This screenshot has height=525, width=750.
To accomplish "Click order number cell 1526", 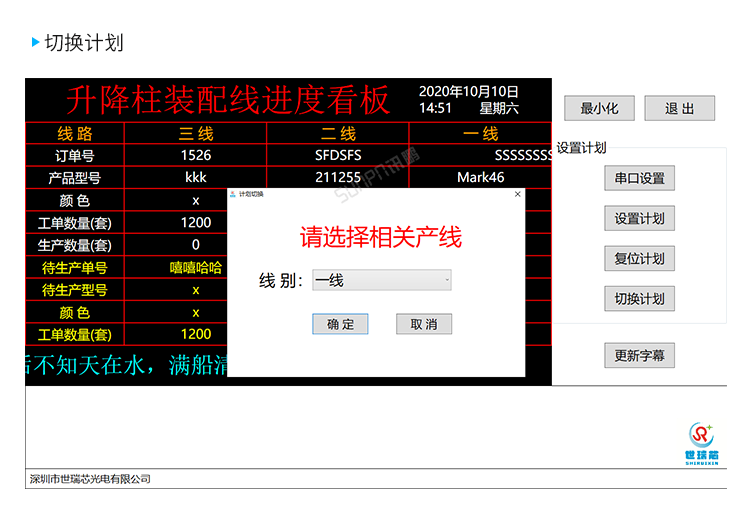I will pyautogui.click(x=196, y=155).
